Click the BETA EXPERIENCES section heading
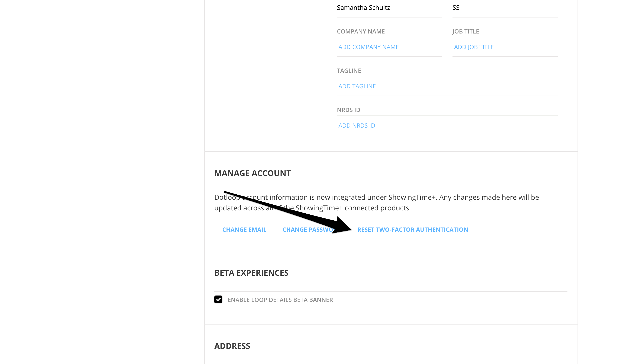Image resolution: width=644 pixels, height=364 pixels. (x=251, y=273)
